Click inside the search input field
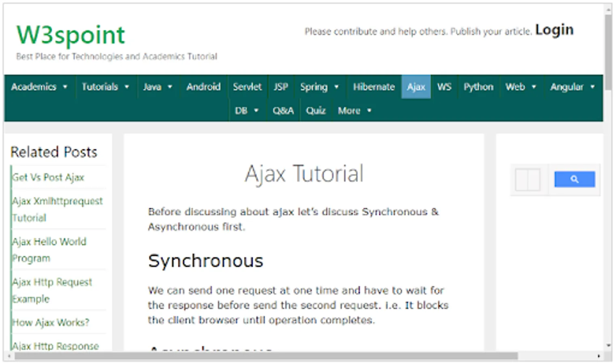This screenshot has height=364, width=616. (x=528, y=179)
